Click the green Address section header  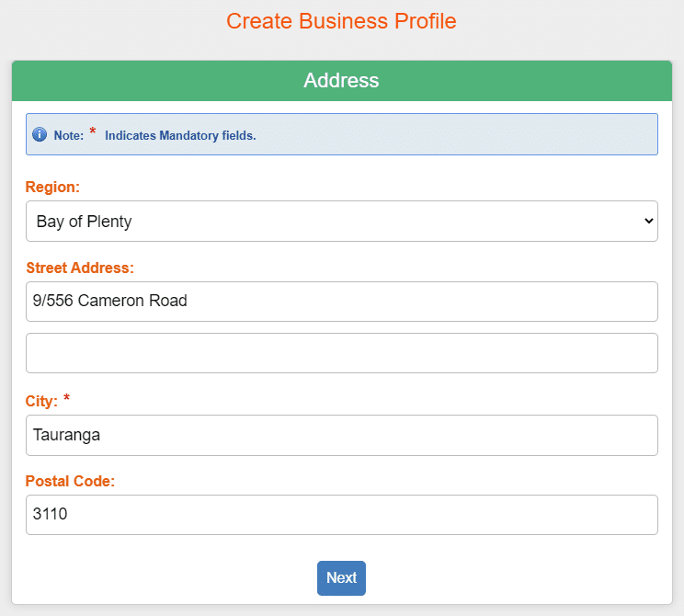(x=342, y=81)
